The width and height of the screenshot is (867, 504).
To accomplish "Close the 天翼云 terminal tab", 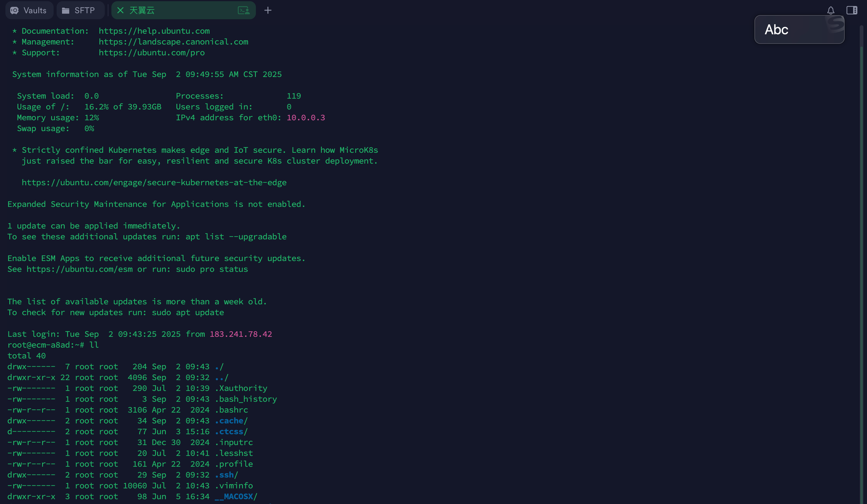I will pyautogui.click(x=120, y=10).
